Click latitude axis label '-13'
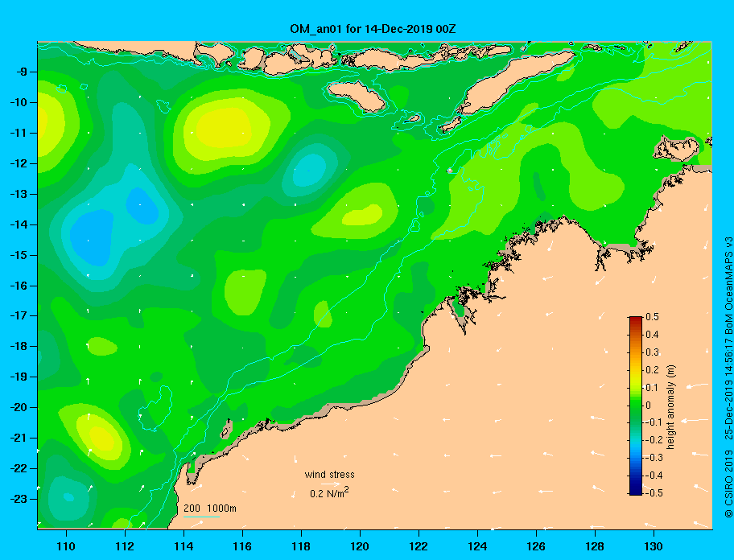The image size is (734, 560). [x=19, y=194]
